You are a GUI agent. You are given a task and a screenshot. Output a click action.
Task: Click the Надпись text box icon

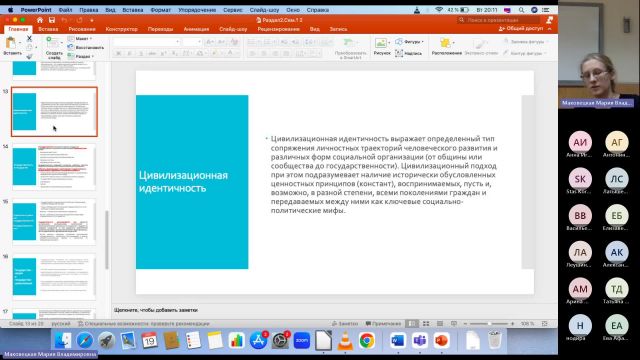(409, 53)
